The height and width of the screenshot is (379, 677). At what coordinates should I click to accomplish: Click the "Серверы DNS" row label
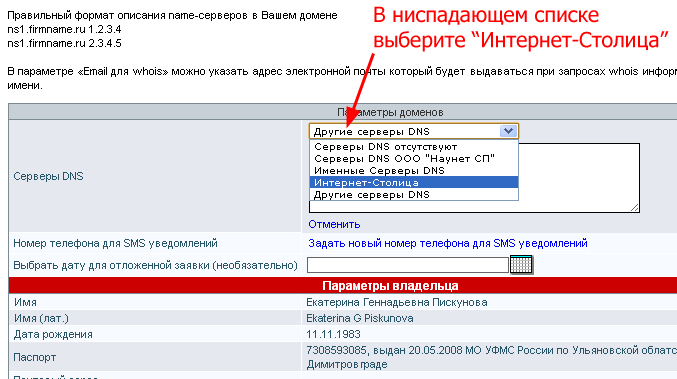coord(48,176)
